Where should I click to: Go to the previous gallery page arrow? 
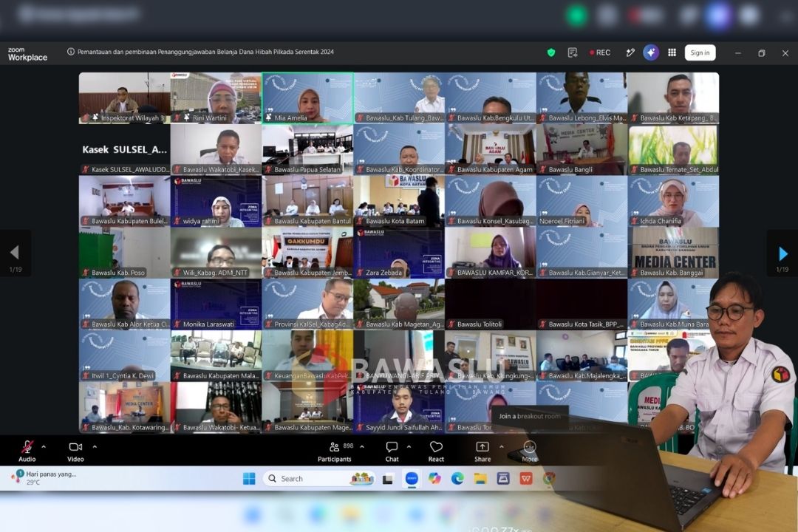tap(15, 253)
